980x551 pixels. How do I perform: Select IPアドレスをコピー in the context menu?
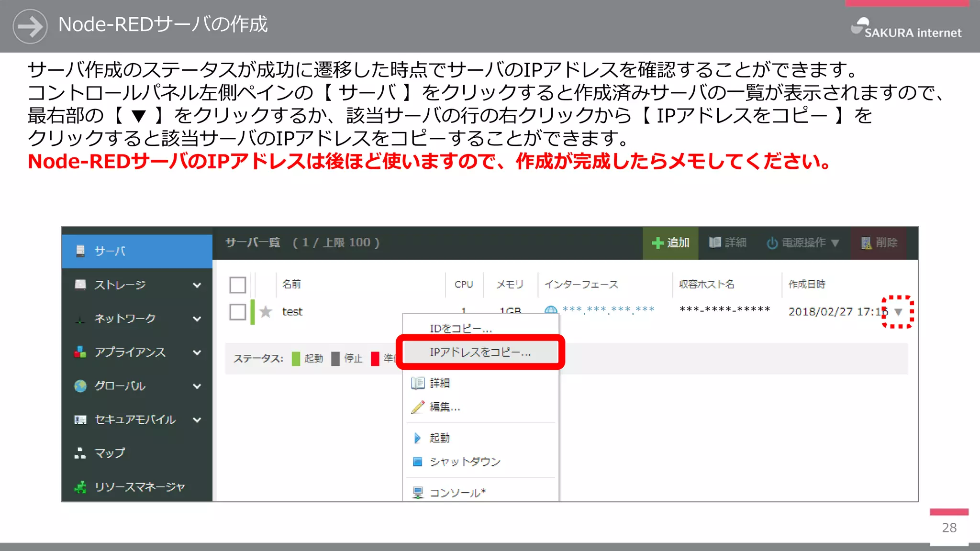[480, 353]
